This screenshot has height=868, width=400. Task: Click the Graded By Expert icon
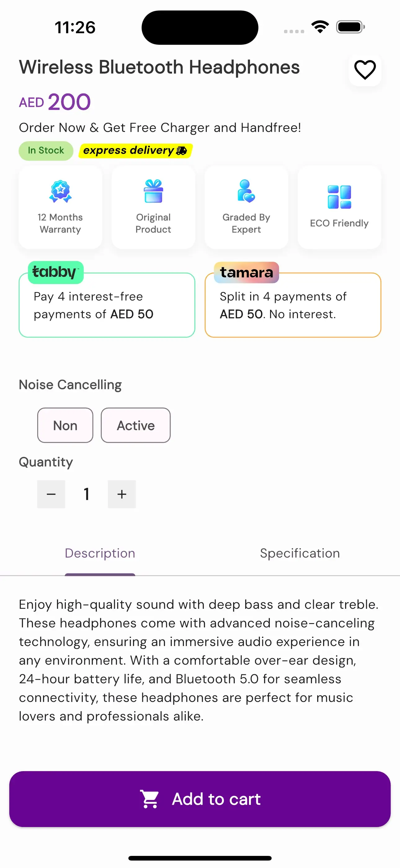click(246, 191)
